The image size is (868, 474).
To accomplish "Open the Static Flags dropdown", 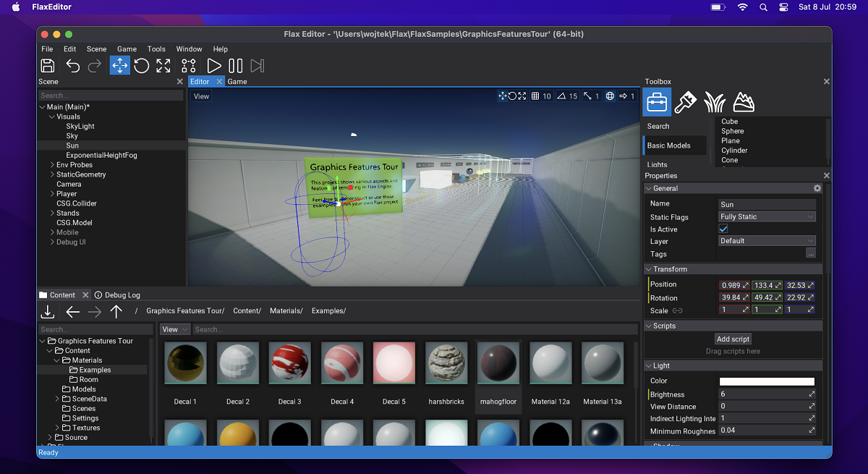I will 767,217.
